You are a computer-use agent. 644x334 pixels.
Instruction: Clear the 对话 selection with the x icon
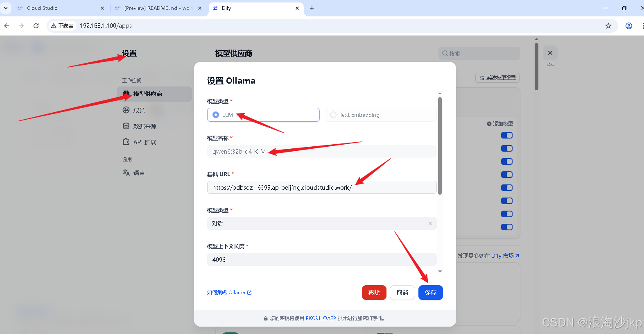430,223
